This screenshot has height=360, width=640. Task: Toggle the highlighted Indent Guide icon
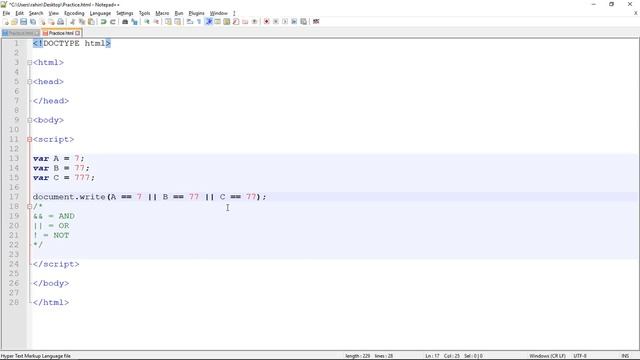tap(209, 22)
